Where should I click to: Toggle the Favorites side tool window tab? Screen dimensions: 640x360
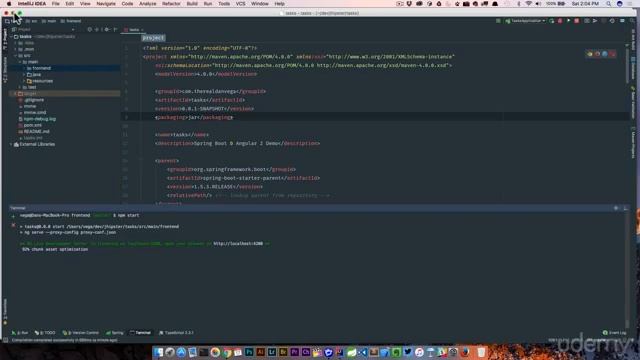(5, 311)
